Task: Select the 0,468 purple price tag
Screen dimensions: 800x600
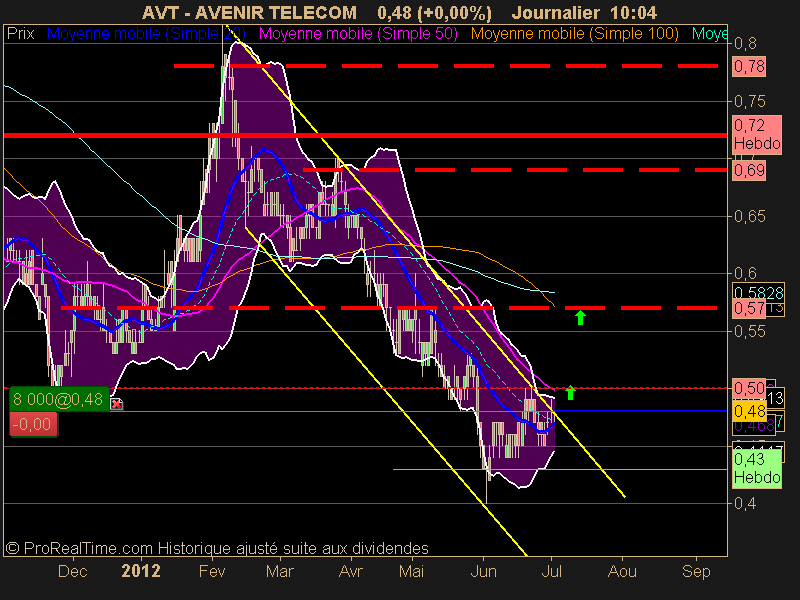Action: [754, 426]
